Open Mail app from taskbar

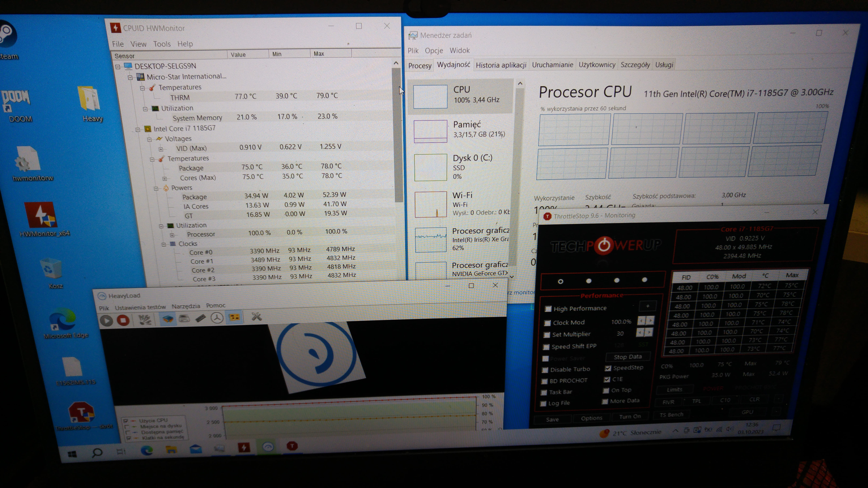pos(196,449)
